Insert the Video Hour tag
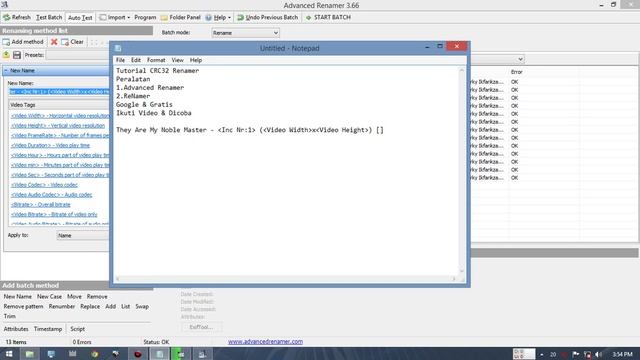This screenshot has width=640, height=360. tap(60, 155)
